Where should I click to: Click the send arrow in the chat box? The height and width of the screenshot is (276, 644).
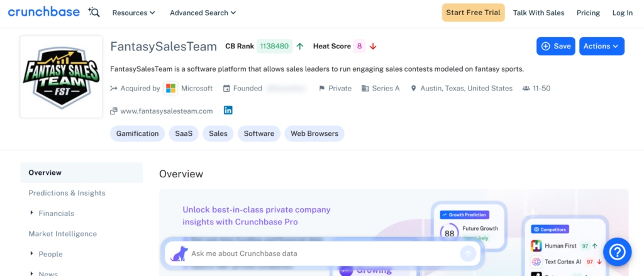(467, 253)
